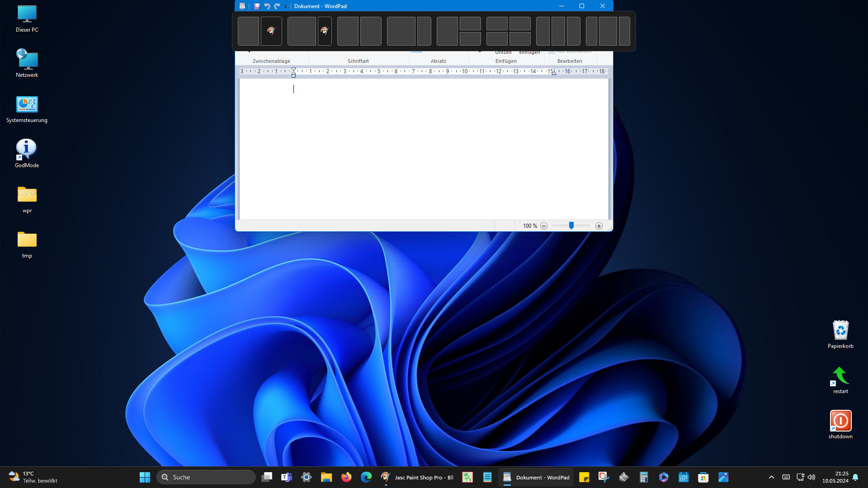Choose middle column of three equal columns layout

coord(558,31)
